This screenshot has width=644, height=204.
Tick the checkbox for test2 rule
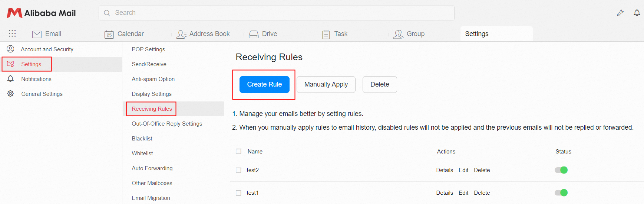point(238,170)
